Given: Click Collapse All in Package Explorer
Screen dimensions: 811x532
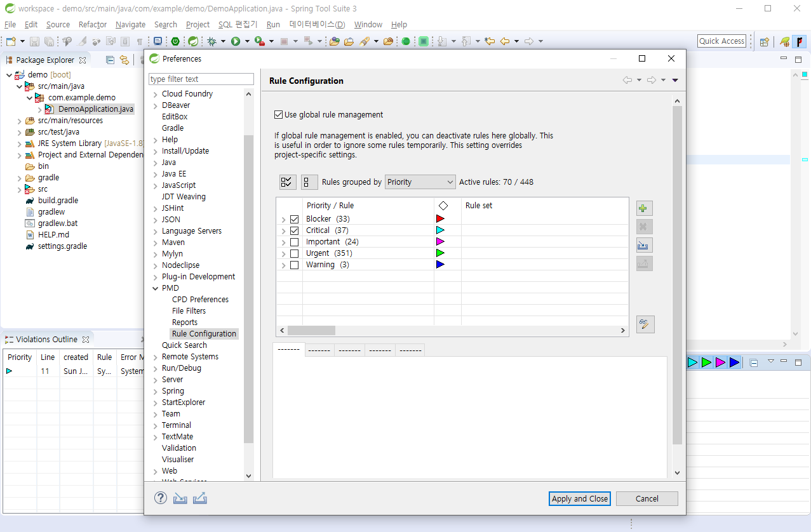Looking at the screenshot, I should (110, 60).
